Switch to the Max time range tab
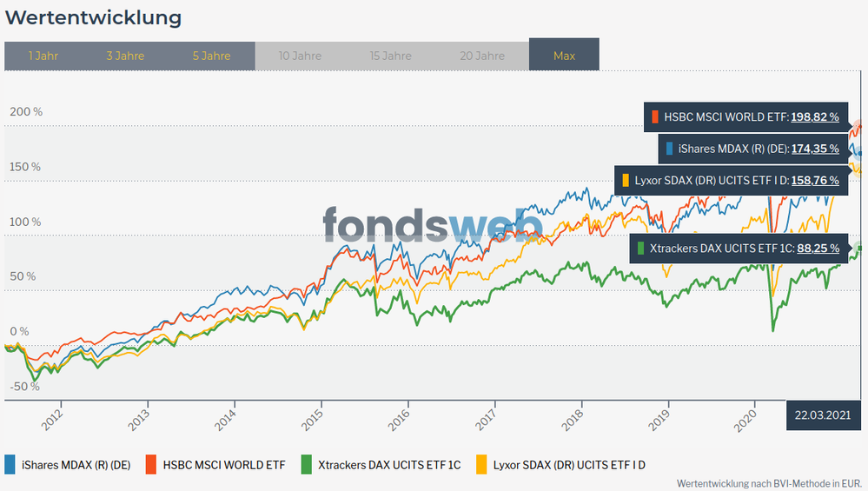Viewport: 868px width, 491px height. click(564, 56)
